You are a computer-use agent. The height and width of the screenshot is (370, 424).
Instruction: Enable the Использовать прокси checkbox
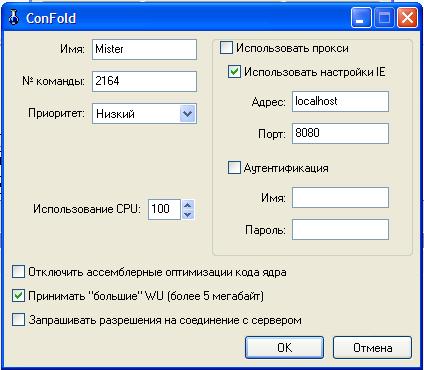point(226,48)
